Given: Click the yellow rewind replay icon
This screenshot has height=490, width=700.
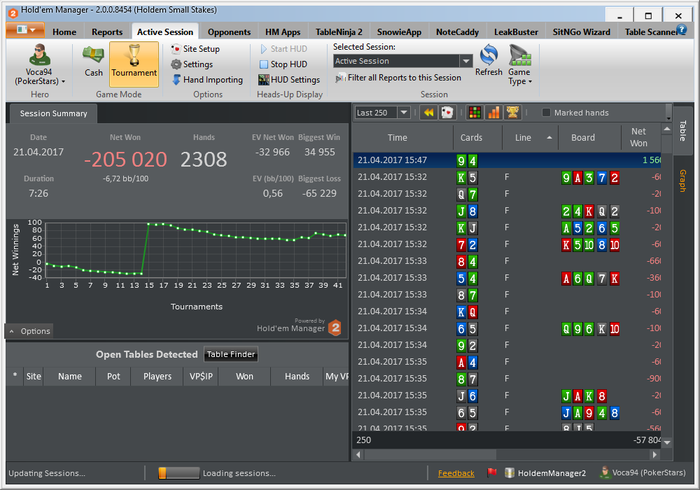Looking at the screenshot, I should point(428,113).
